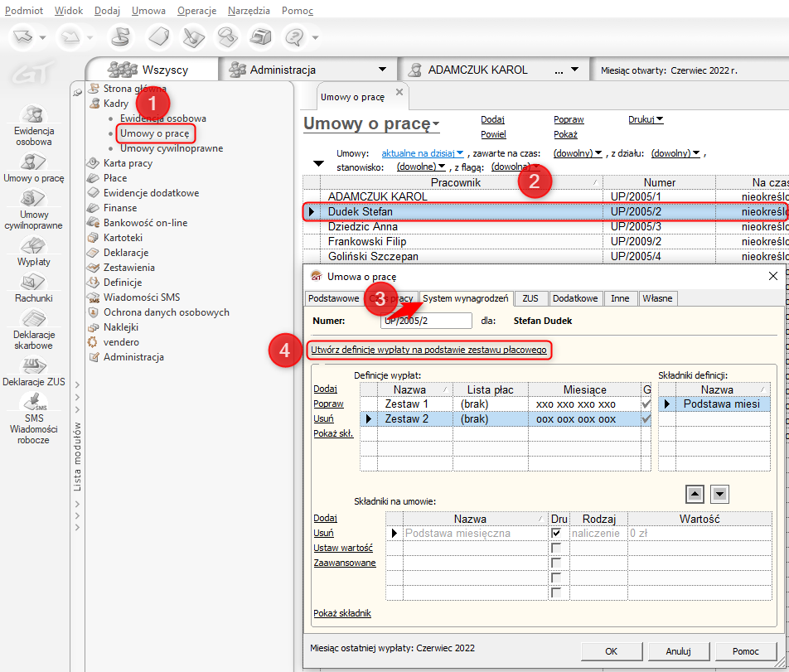
Task: Open SMS Wiadomości robocze icon
Action: tap(34, 418)
